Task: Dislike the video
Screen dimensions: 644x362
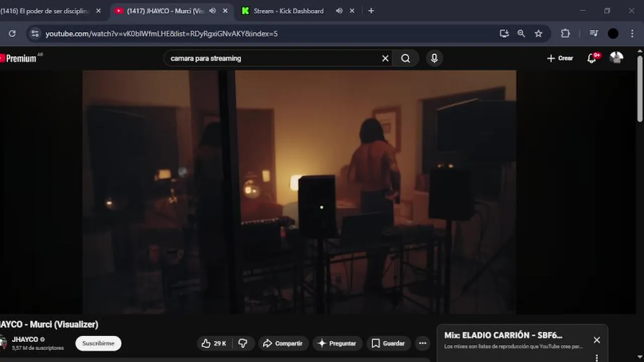Action: (x=243, y=343)
